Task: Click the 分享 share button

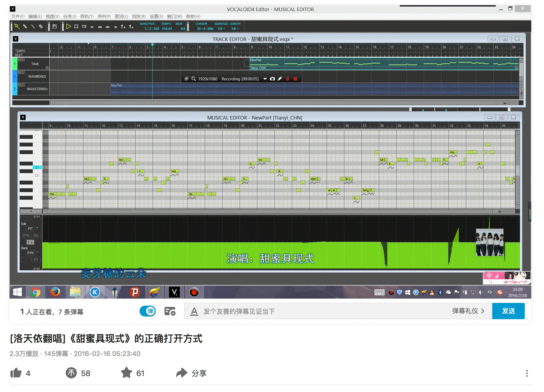Action: 191,373
